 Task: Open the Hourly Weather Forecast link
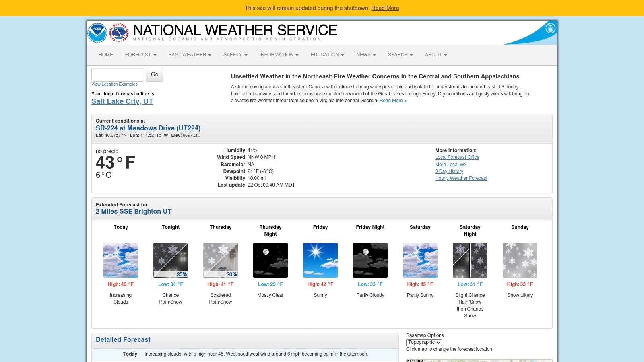(461, 178)
